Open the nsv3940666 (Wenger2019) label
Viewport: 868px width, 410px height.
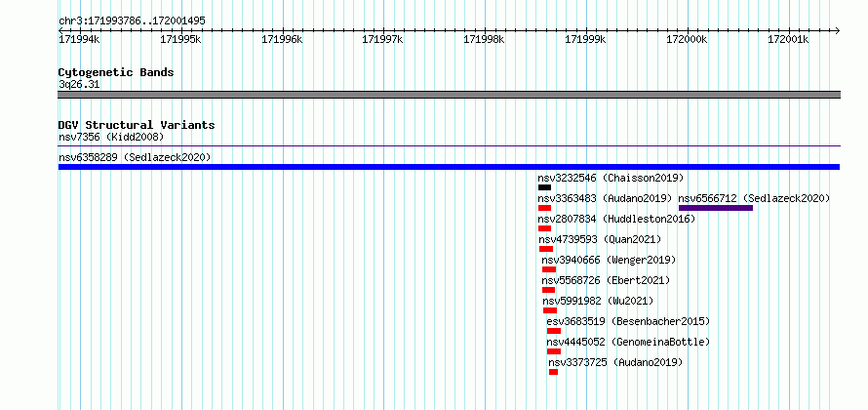[x=609, y=260]
